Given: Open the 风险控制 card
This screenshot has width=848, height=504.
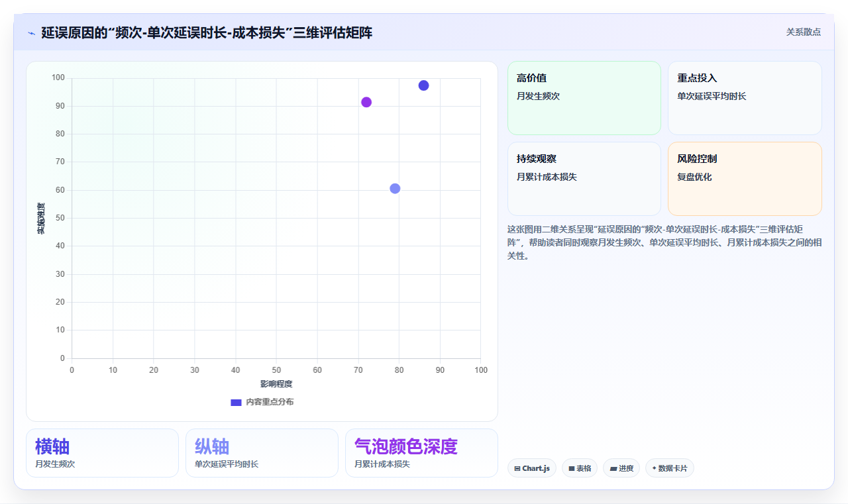Looking at the screenshot, I should tap(745, 179).
